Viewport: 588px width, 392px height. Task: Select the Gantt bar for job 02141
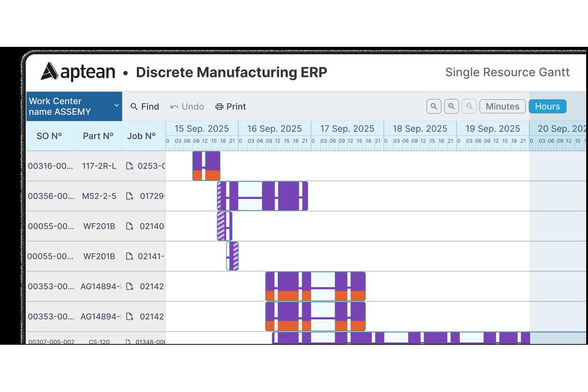[232, 256]
